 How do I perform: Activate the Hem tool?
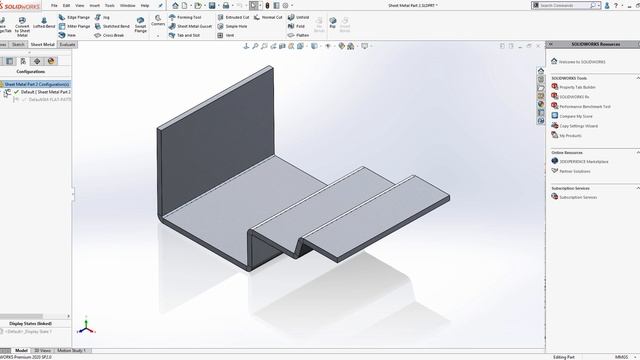click(68, 35)
